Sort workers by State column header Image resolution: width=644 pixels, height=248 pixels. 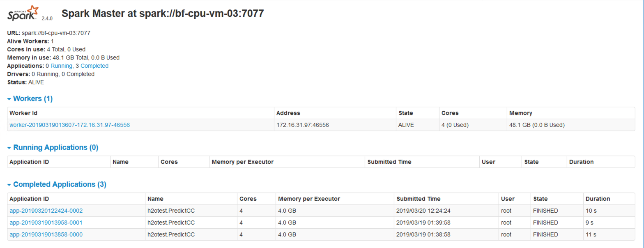[406, 113]
